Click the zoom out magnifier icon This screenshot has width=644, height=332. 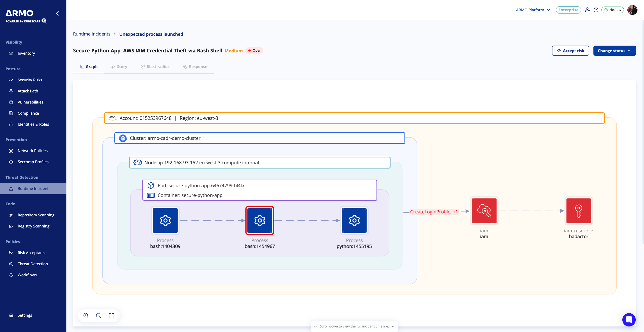click(x=99, y=316)
